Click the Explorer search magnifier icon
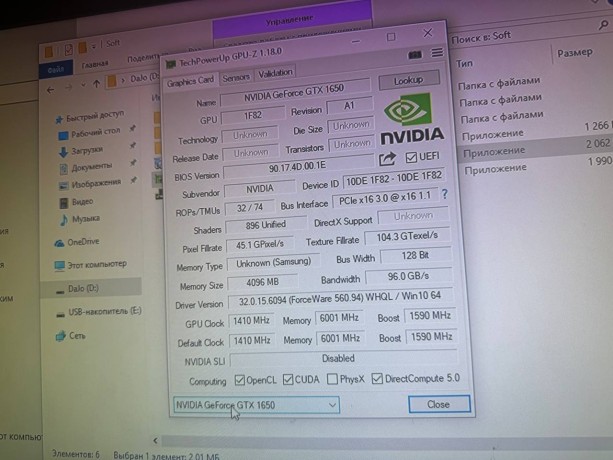Screen dimensions: 613x460 604,24
